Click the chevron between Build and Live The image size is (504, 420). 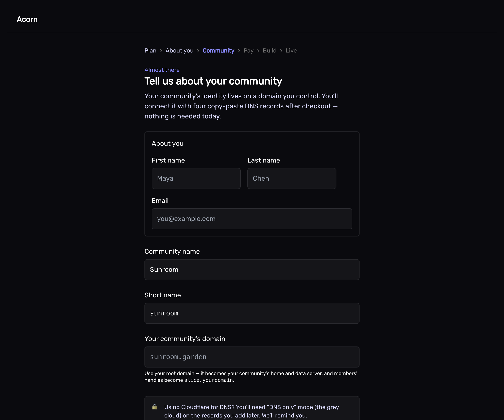(x=281, y=51)
